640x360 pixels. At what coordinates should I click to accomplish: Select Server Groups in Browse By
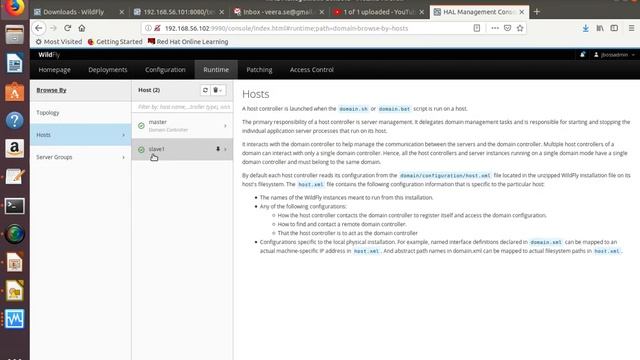coord(80,157)
